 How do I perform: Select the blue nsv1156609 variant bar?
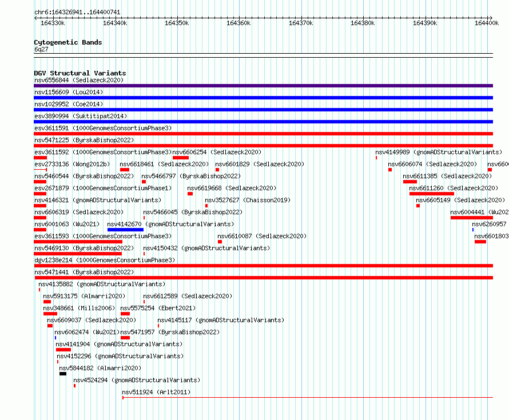coord(263,98)
